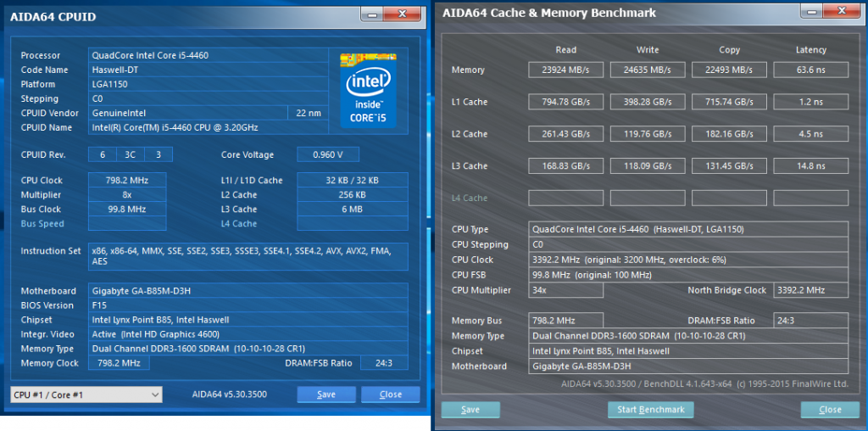The height and width of the screenshot is (431, 868).
Task: Click DRAM:FSB Ratio 24:3 in benchmark window
Action: (x=811, y=321)
